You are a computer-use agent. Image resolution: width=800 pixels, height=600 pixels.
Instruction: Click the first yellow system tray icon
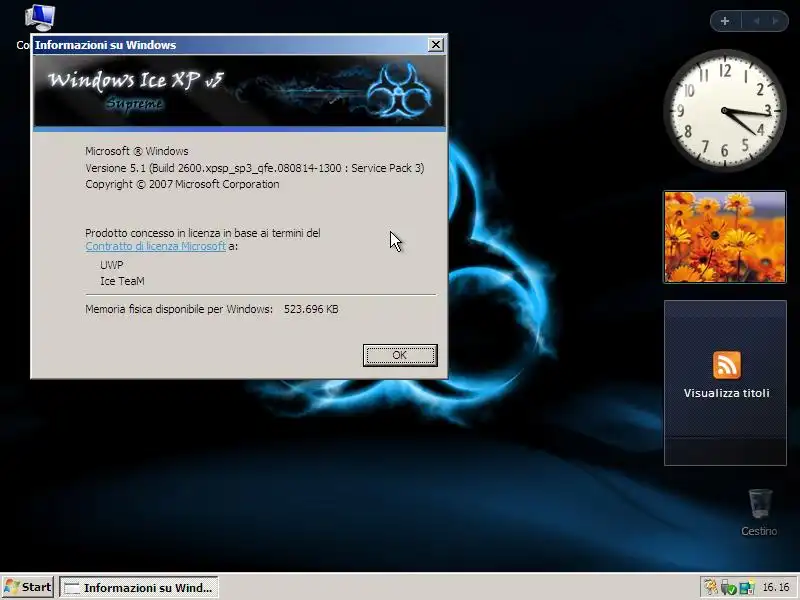pos(711,588)
